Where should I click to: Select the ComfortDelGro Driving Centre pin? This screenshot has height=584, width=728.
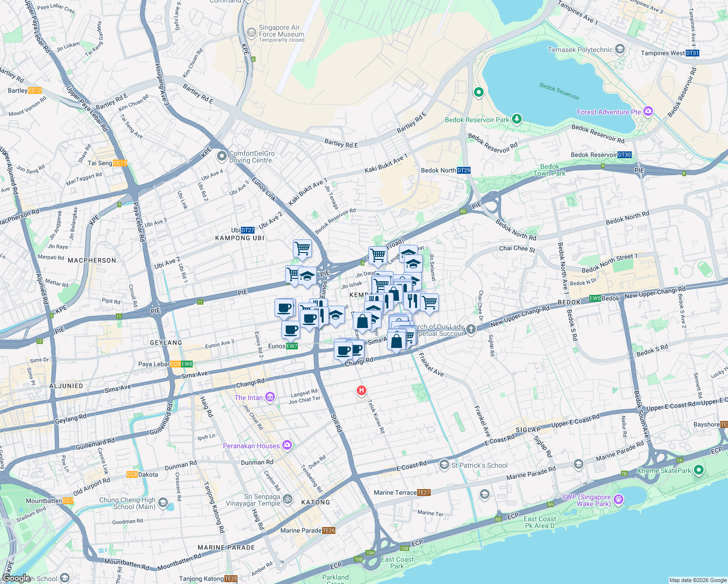pos(222,156)
